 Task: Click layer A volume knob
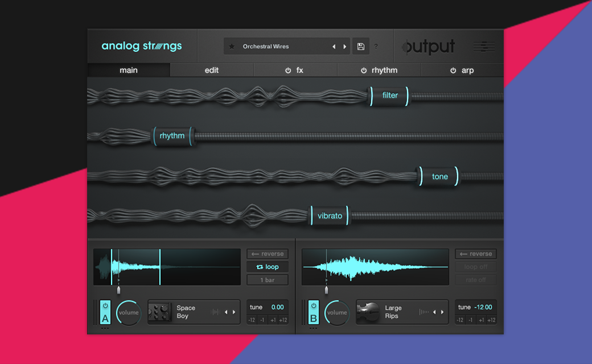tap(129, 312)
